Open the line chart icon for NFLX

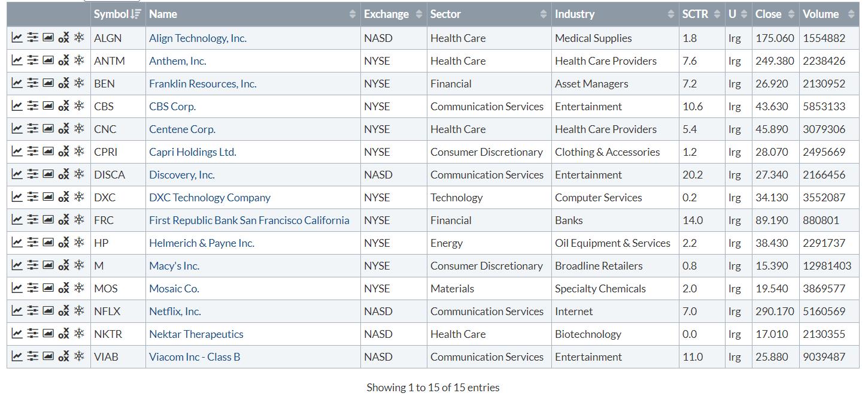tap(17, 311)
